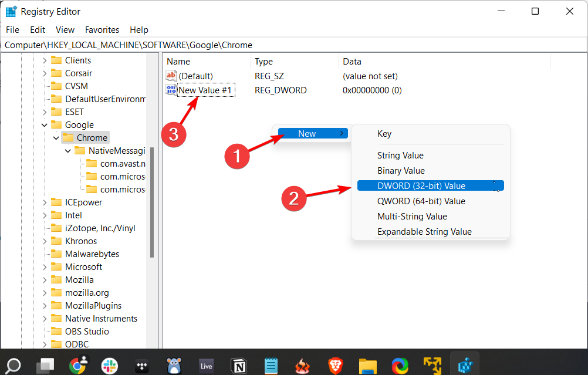Expand the Intel key
The image size is (588, 375).
[x=45, y=215]
